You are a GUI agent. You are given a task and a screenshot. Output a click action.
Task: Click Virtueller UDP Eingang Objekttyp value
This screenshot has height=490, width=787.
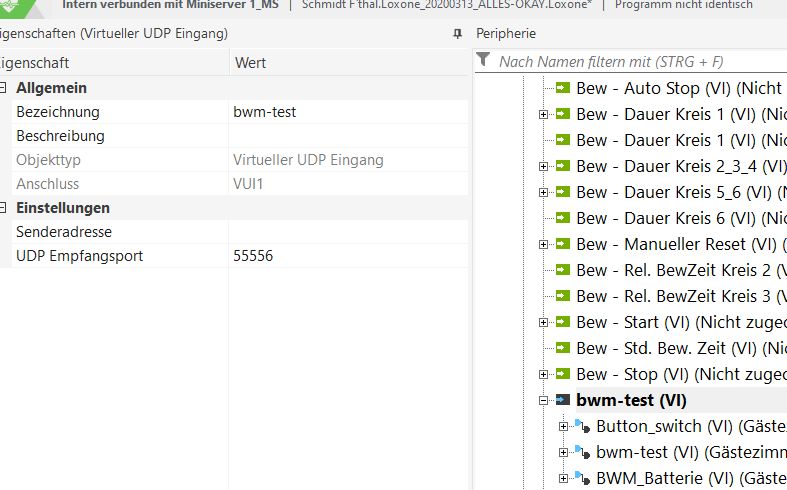pyautogui.click(x=308, y=160)
